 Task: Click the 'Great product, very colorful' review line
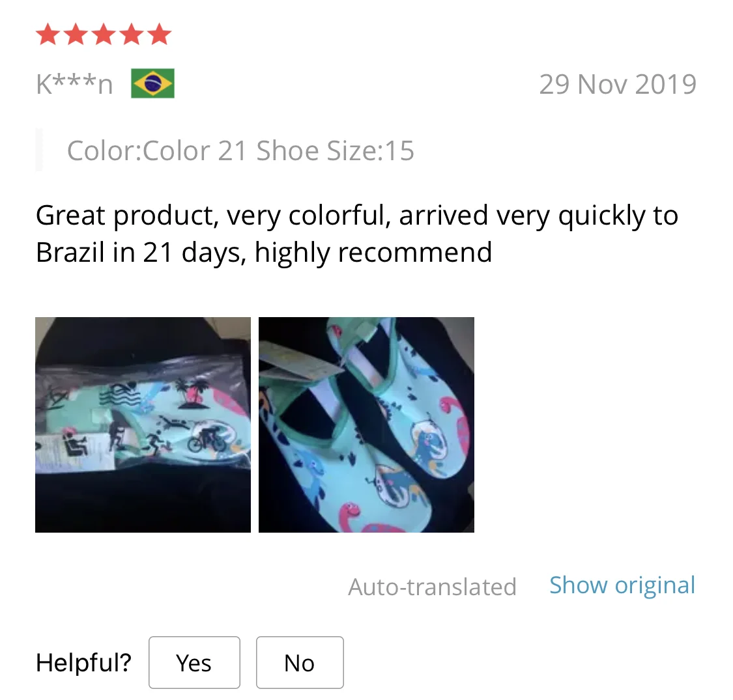(x=357, y=216)
